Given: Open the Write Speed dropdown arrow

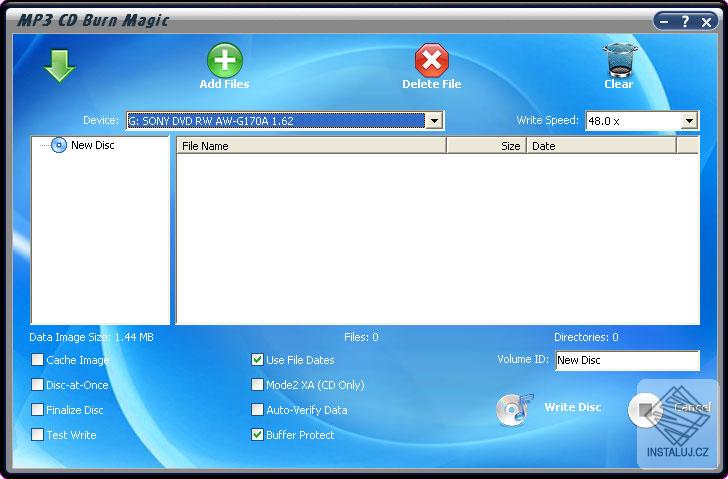Looking at the screenshot, I should point(689,121).
